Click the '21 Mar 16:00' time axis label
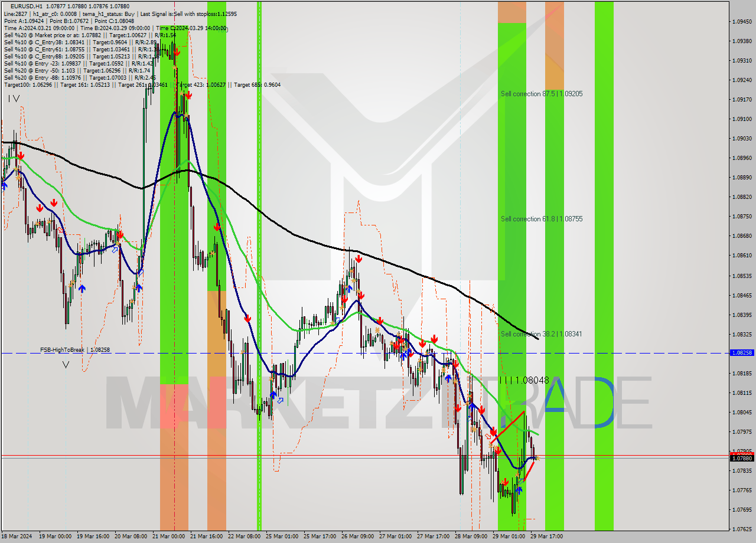 [x=206, y=537]
